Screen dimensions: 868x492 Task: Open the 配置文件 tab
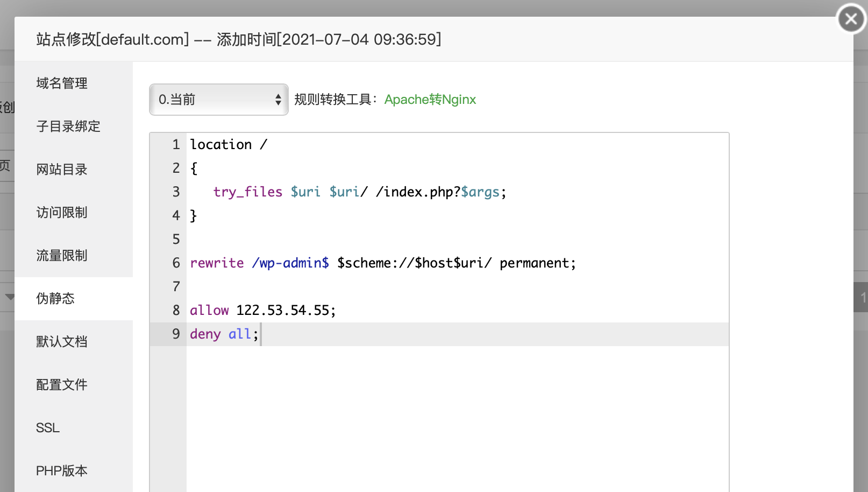point(74,385)
